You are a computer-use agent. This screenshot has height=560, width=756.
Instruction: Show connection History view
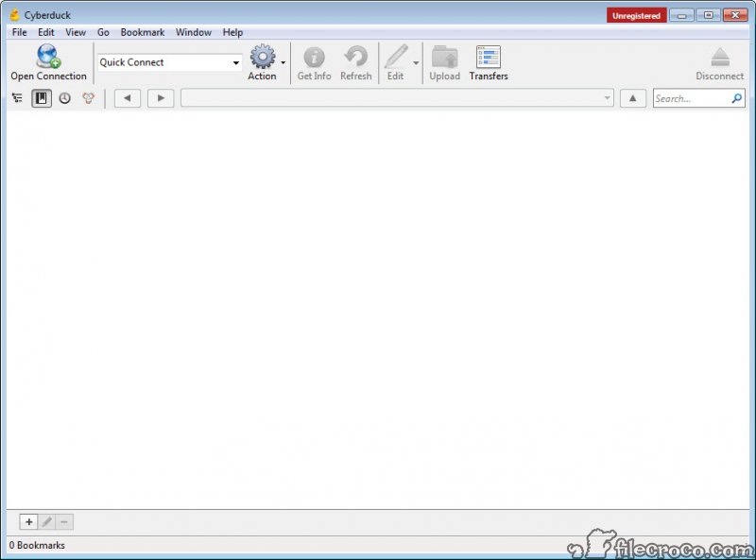tap(64, 98)
